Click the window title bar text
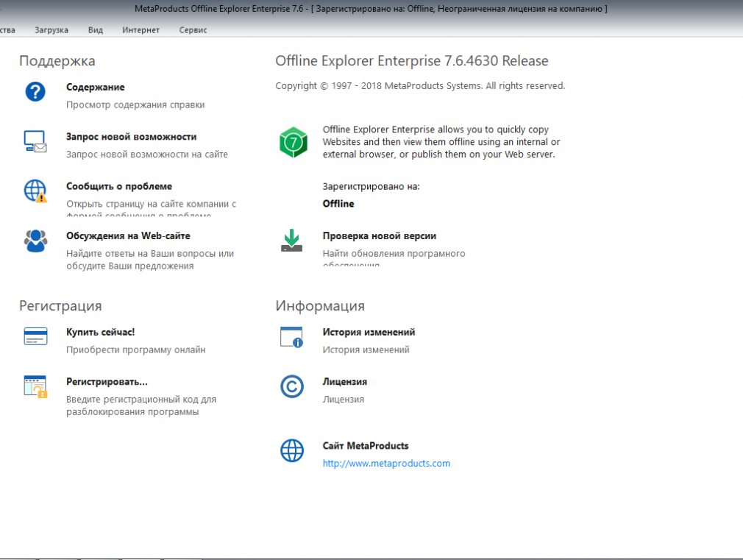Screen dimensions: 743x560 click(371, 9)
